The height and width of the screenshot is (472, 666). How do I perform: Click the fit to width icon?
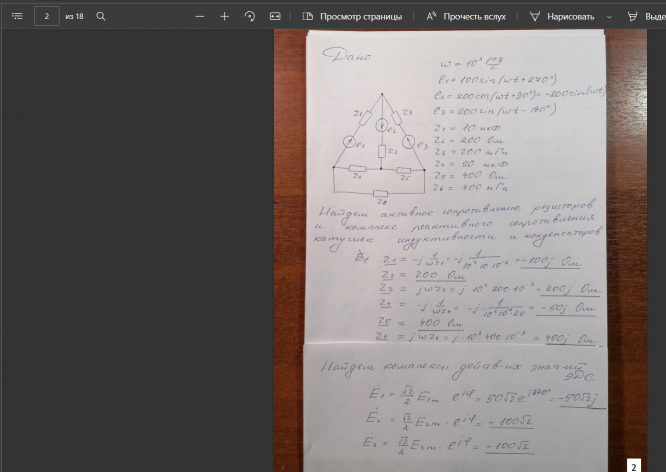click(275, 17)
